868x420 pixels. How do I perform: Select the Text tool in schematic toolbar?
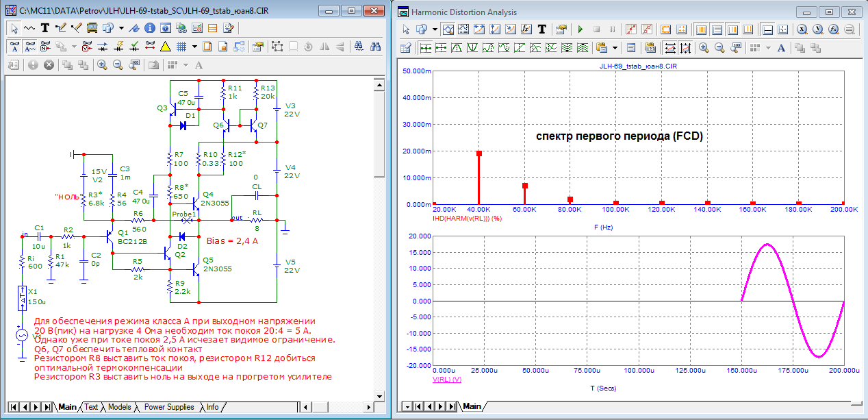44,28
